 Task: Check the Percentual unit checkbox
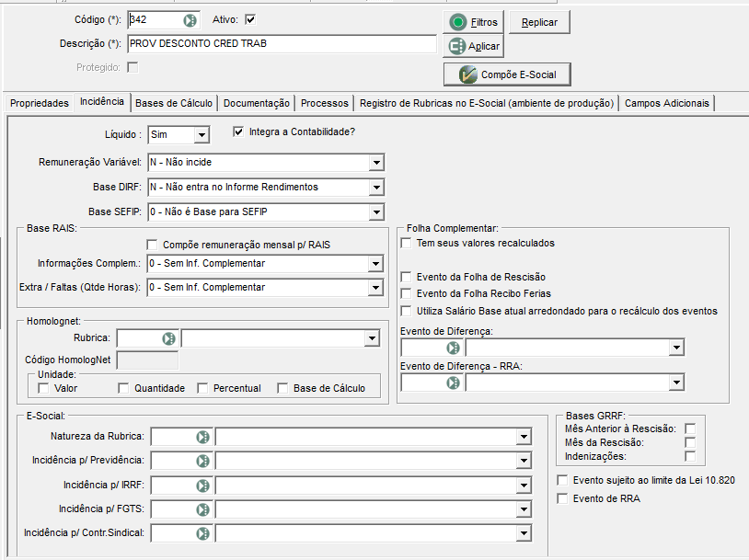202,388
